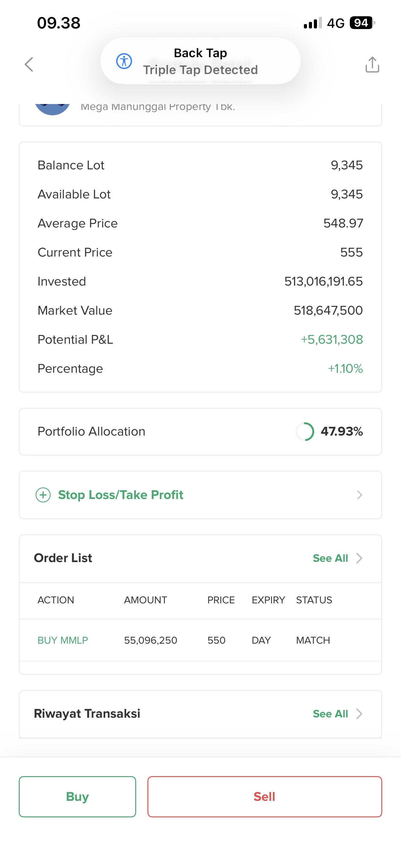Tap the accessibility icon in Back Tap banner
401x868 pixels.
(x=124, y=61)
